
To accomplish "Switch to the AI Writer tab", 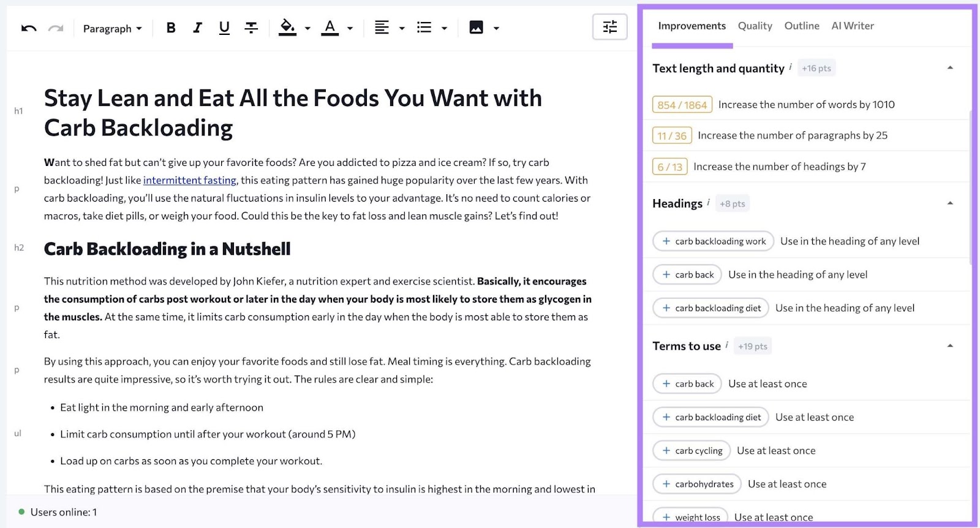I will [x=853, y=26].
